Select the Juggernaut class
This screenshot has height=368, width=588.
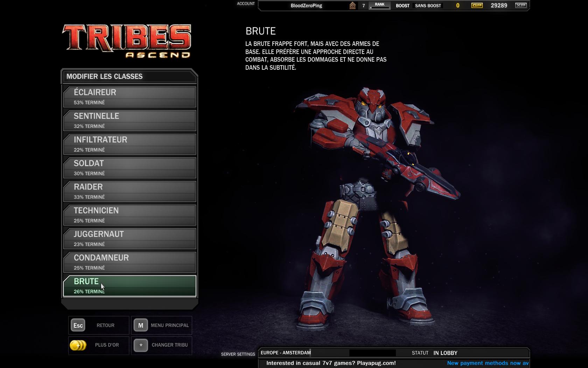129,238
